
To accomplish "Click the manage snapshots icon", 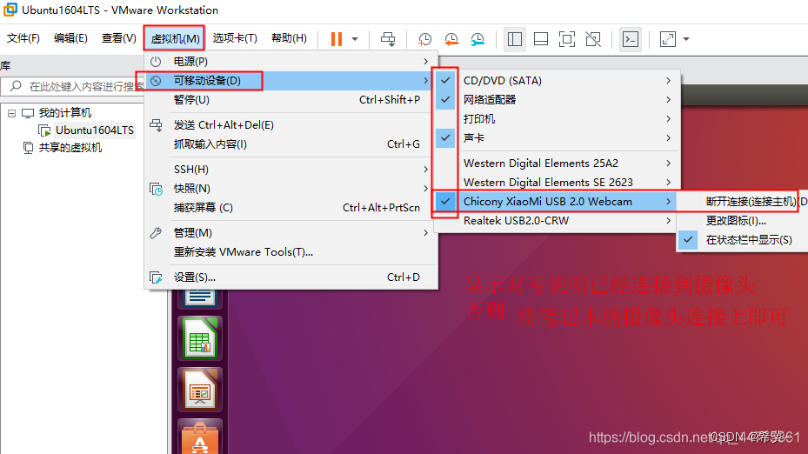I will [x=478, y=39].
